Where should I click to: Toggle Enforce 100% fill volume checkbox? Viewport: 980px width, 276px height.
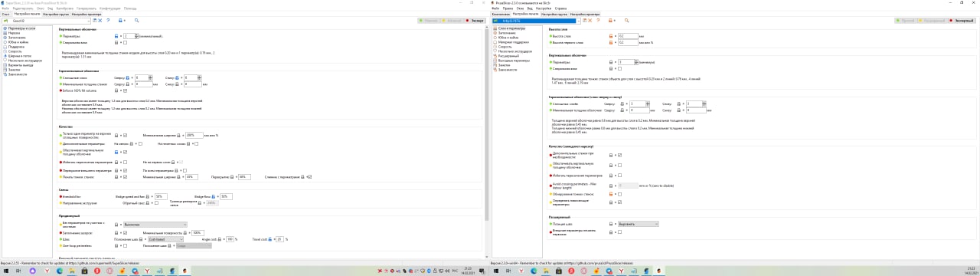point(125,90)
